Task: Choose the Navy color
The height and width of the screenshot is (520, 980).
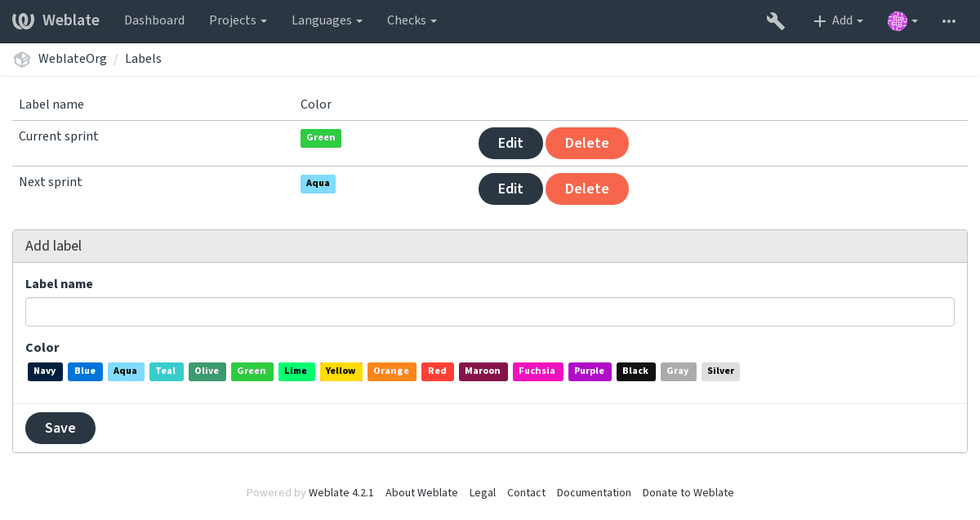Action: pos(45,371)
